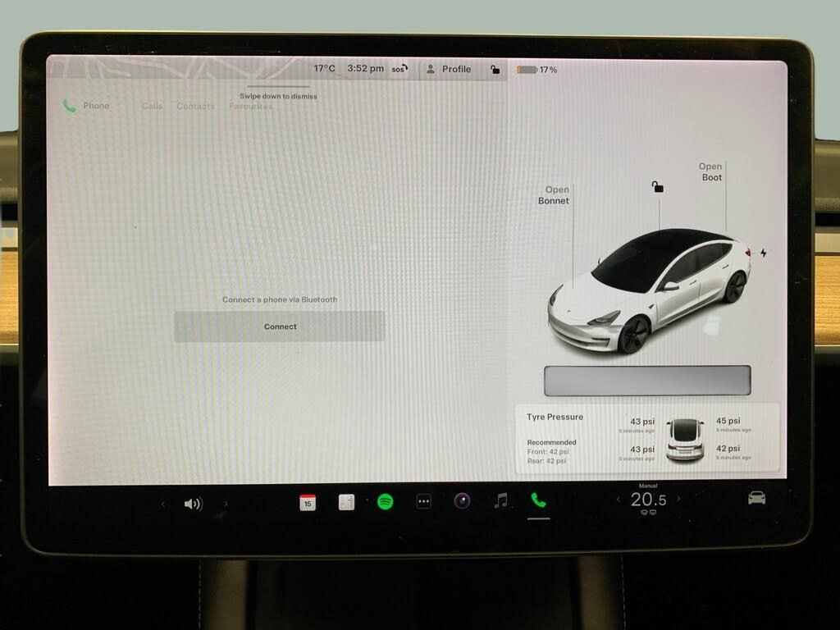Image resolution: width=840 pixels, height=630 pixels.
Task: Open the music note media app
Action: click(x=501, y=500)
